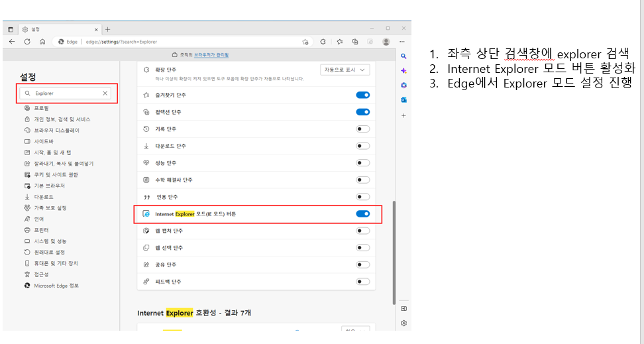644x344 pixels.
Task: Open the browser home page icon
Action: pos(42,42)
